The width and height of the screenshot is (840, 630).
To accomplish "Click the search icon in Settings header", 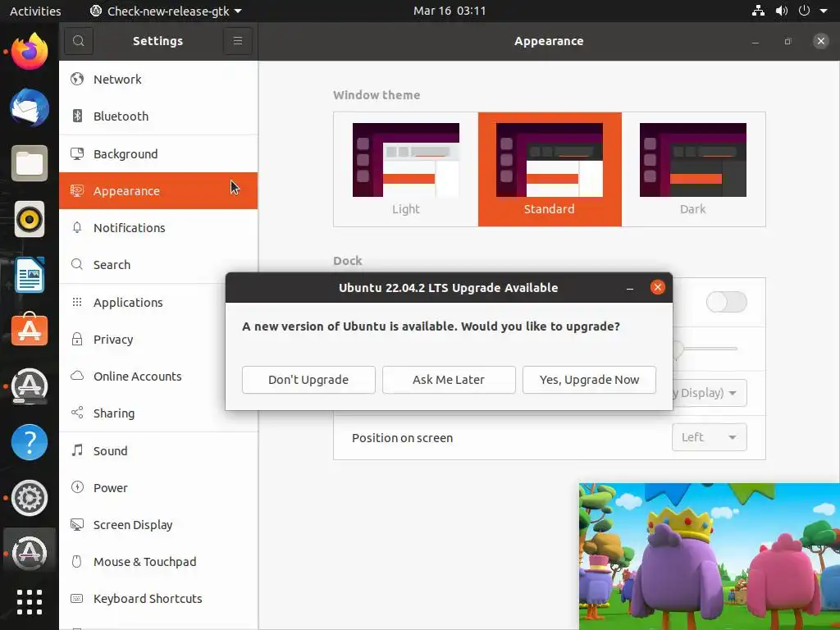I will point(79,41).
